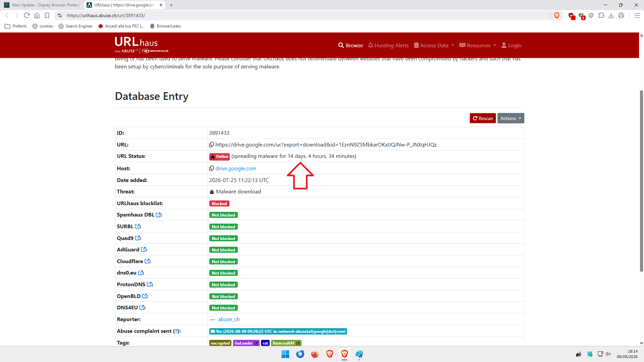Go to browser home page icon
The image size is (644, 362).
[x=37, y=15]
